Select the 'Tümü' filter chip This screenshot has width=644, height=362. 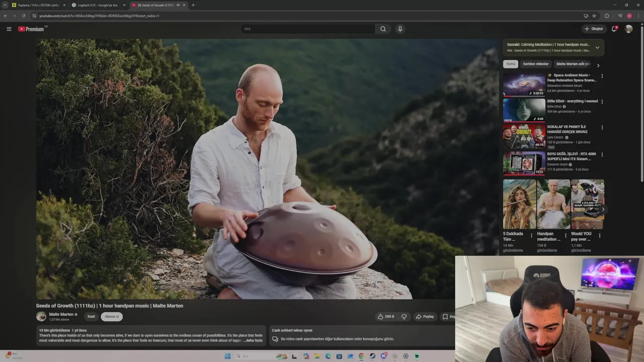511,64
